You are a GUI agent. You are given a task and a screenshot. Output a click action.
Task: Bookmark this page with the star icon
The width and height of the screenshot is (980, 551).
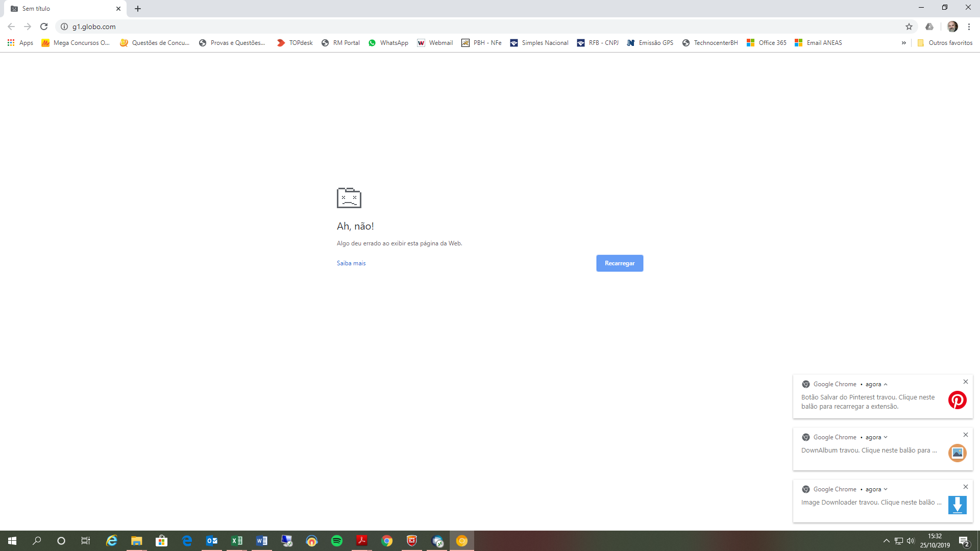909,27
